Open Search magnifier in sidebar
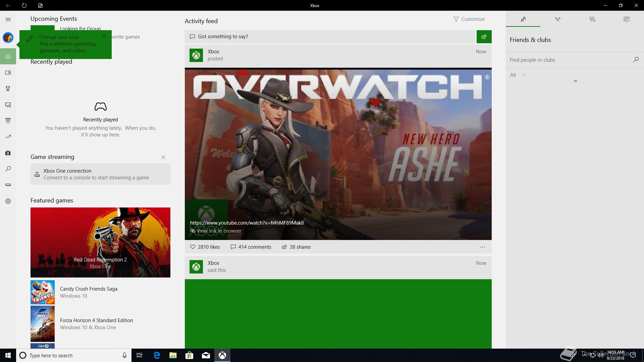This screenshot has width=644, height=362. tap(8, 169)
